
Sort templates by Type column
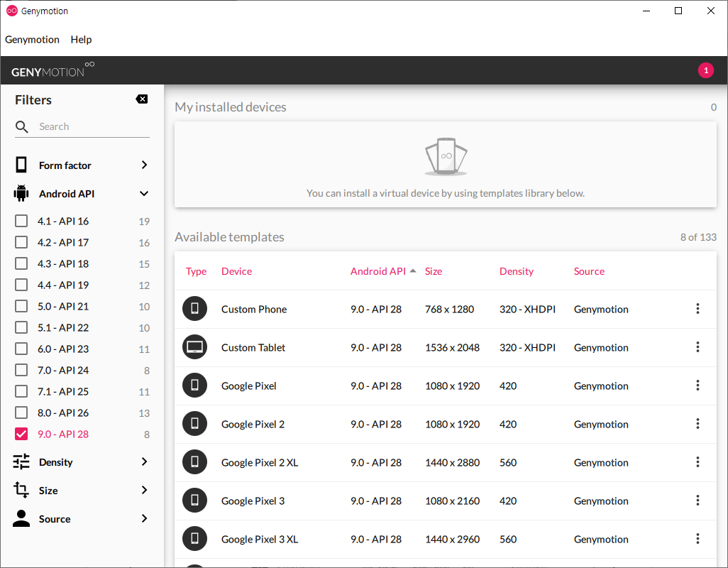(x=196, y=271)
